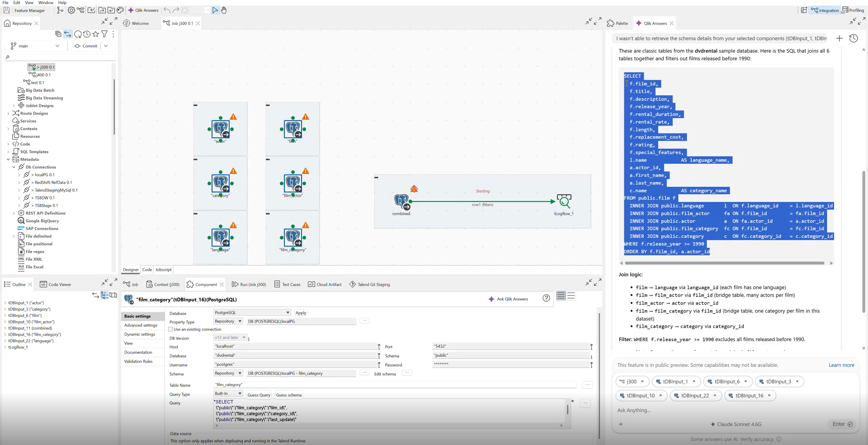Open the File menu
The image size is (868, 445).
coord(5,3)
